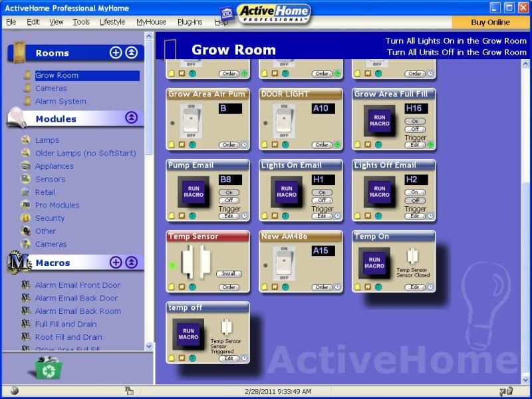Open the Root Fill and Drain macro
The height and width of the screenshot is (399, 532).
[68, 337]
